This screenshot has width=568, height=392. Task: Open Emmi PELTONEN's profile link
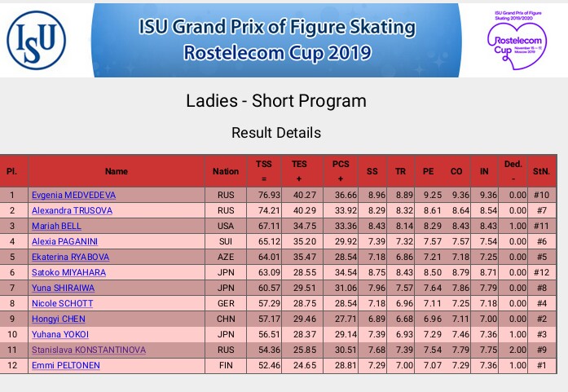(x=65, y=366)
